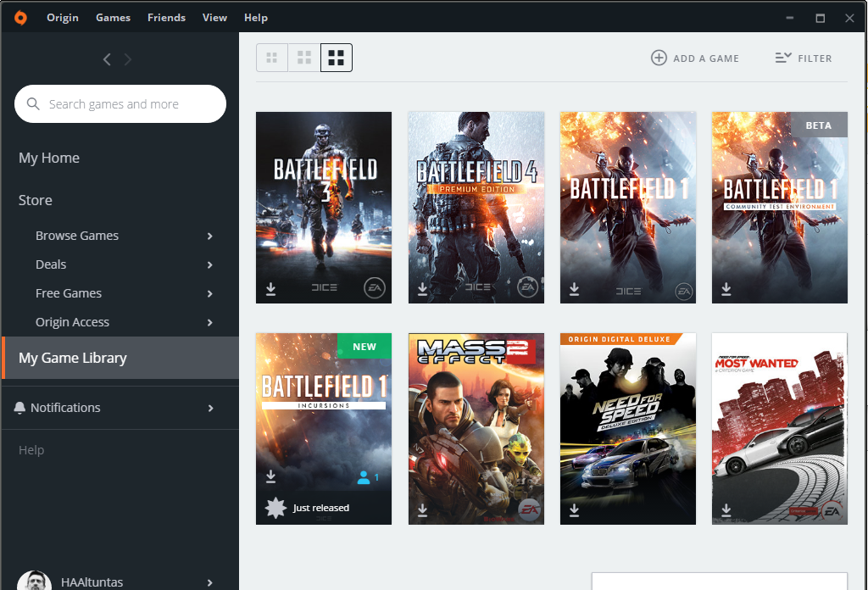The height and width of the screenshot is (590, 868).
Task: Click the HAAltuntas username
Action: click(x=92, y=582)
